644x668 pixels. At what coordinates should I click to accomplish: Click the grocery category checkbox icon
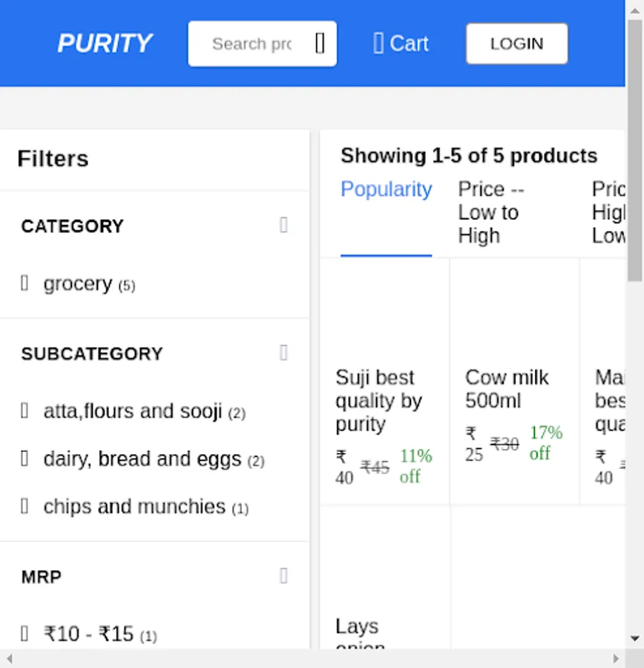24,283
